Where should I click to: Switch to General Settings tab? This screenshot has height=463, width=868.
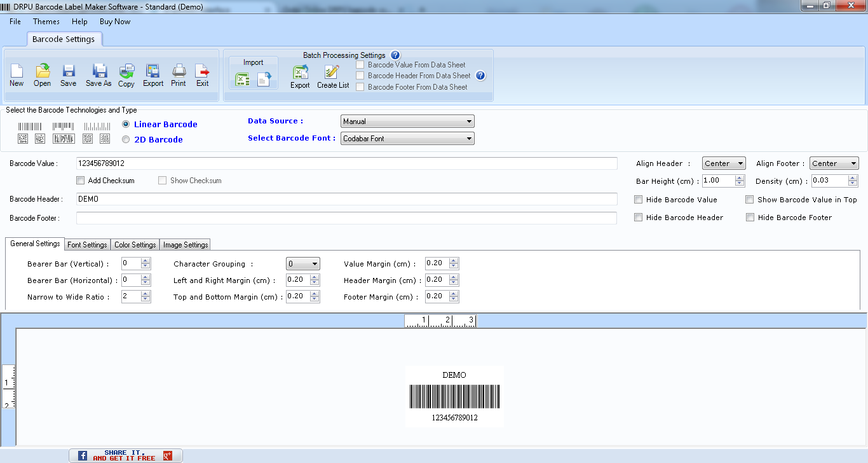pos(35,244)
